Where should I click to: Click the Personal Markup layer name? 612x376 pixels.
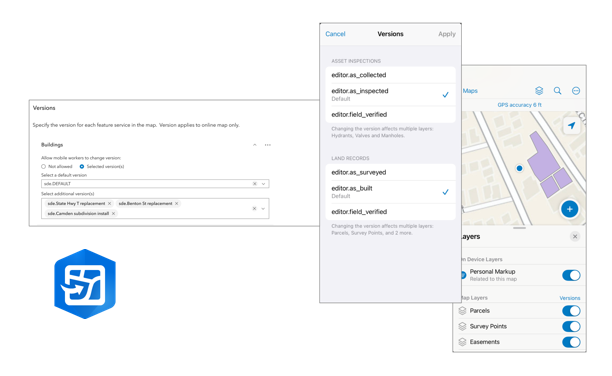pyautogui.click(x=492, y=271)
